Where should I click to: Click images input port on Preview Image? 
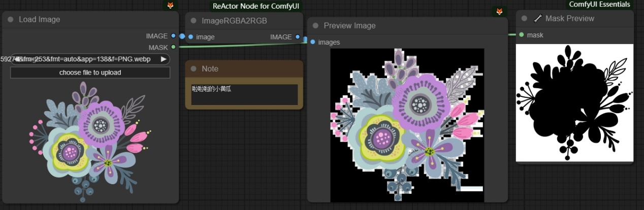[313, 42]
